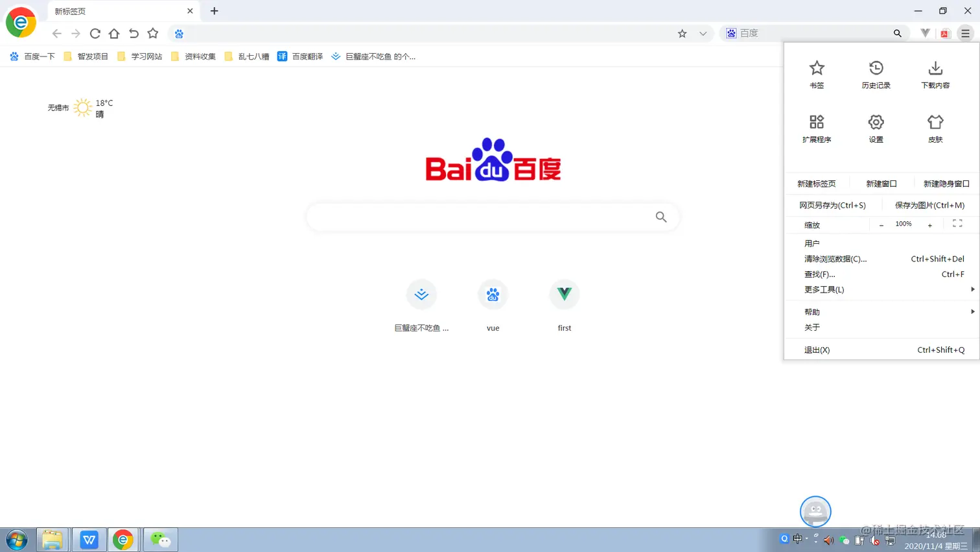
Task: Enter fullscreen via the zoom row icon
Action: [x=957, y=224]
